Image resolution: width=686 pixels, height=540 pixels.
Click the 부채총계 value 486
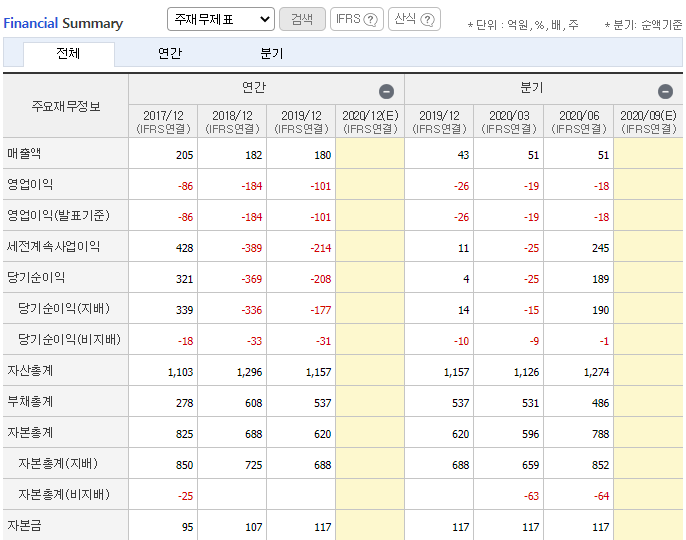coord(601,403)
